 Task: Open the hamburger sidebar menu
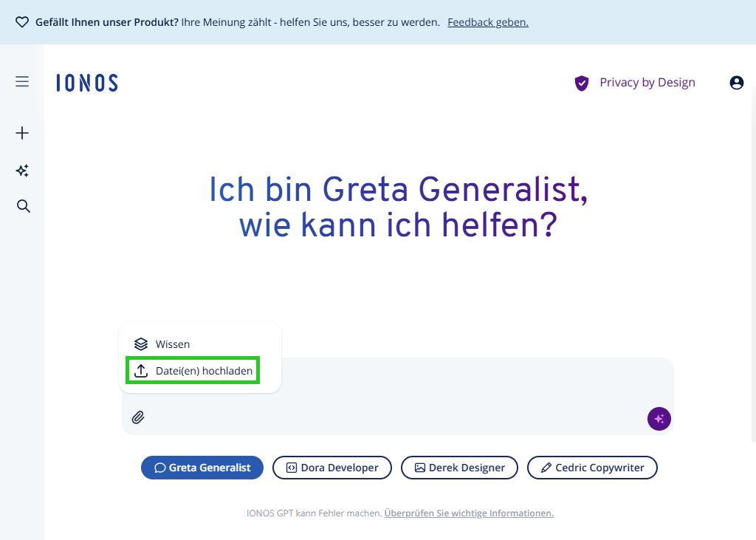[22, 81]
